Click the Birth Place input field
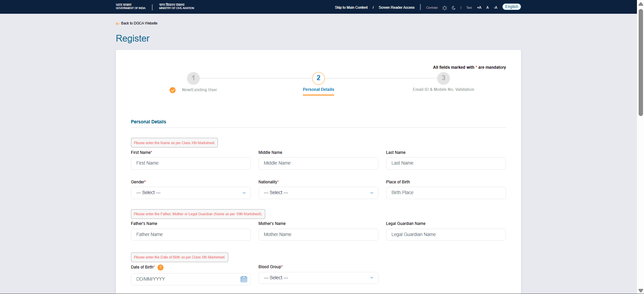 [446, 193]
